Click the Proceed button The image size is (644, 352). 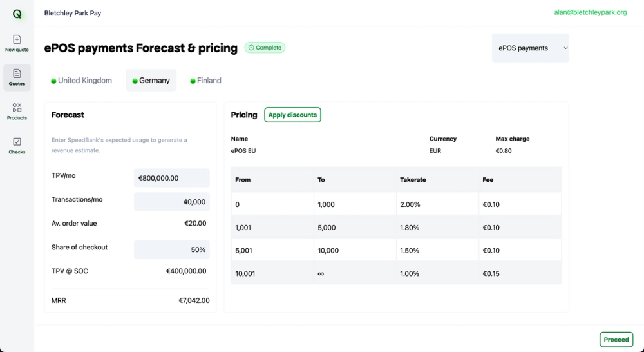[x=616, y=340]
